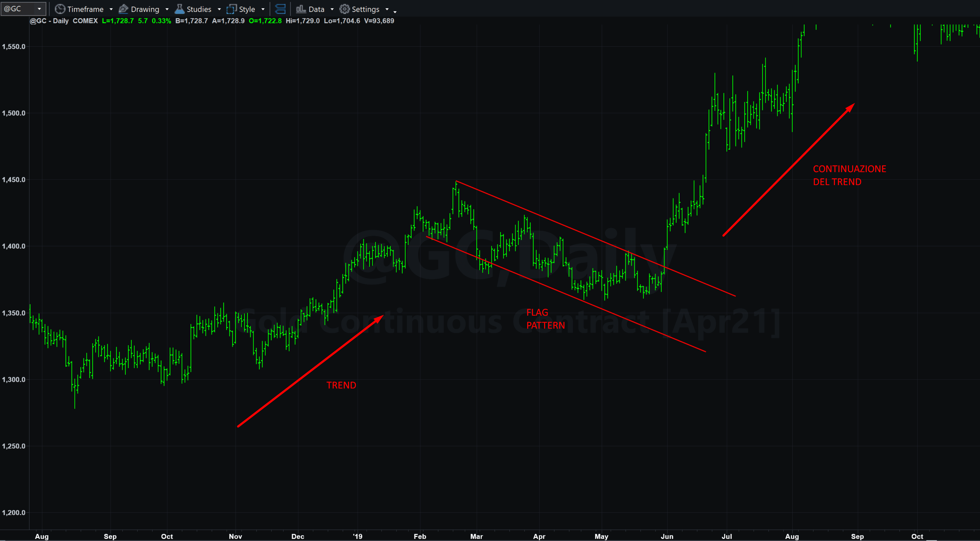Image resolution: width=980 pixels, height=541 pixels.
Task: Click the Timeframe clock icon
Action: click(x=60, y=9)
